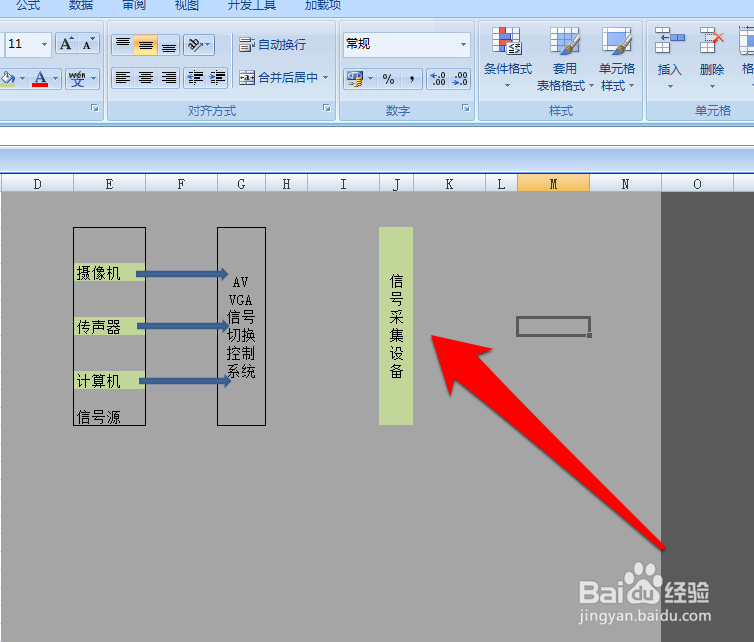Select column E header
The width and height of the screenshot is (754, 642).
(x=109, y=184)
